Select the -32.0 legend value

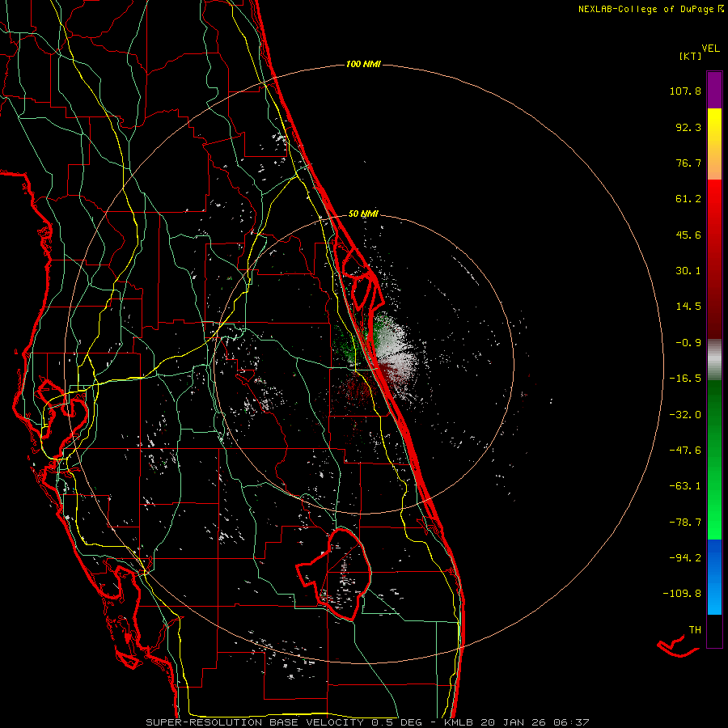[x=685, y=415]
